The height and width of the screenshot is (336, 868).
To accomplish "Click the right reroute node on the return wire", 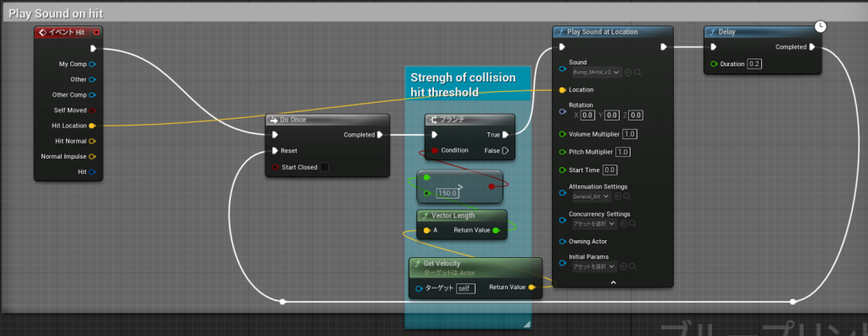I will click(x=793, y=301).
